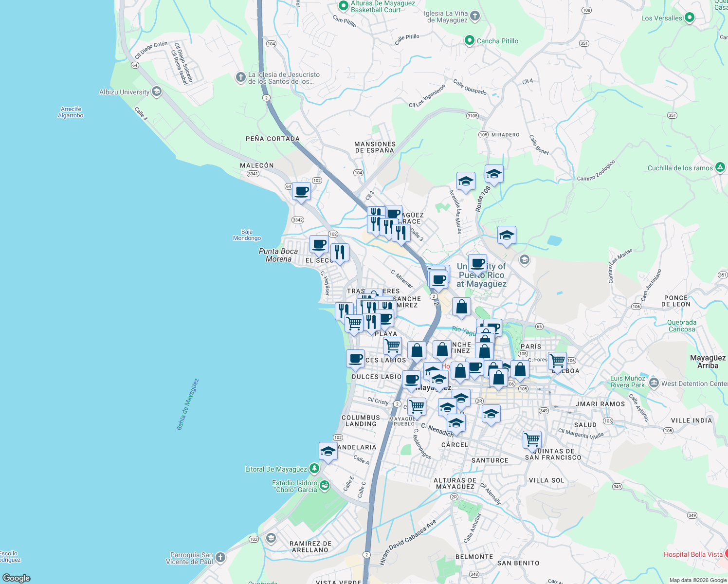This screenshot has width=728, height=584.
Task: Click the Route 108 road shield near Miradero
Action: tap(483, 135)
